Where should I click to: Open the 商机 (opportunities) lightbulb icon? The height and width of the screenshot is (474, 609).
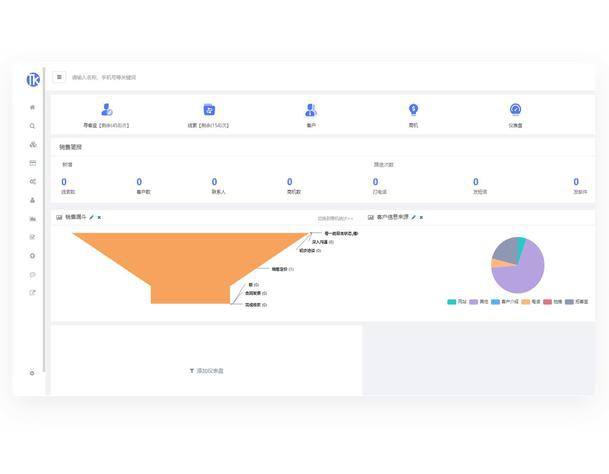point(413,110)
